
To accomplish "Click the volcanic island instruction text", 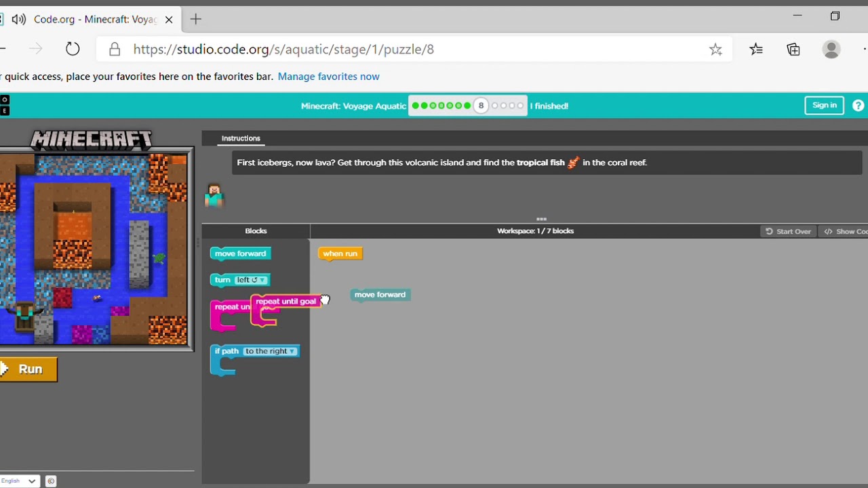I will tap(441, 163).
